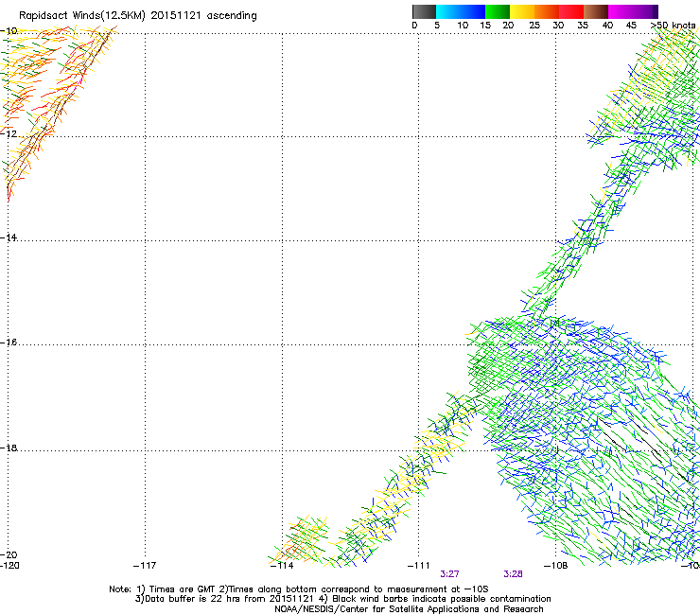Click the '-117' longitude axis label
700x615 pixels.
click(145, 566)
